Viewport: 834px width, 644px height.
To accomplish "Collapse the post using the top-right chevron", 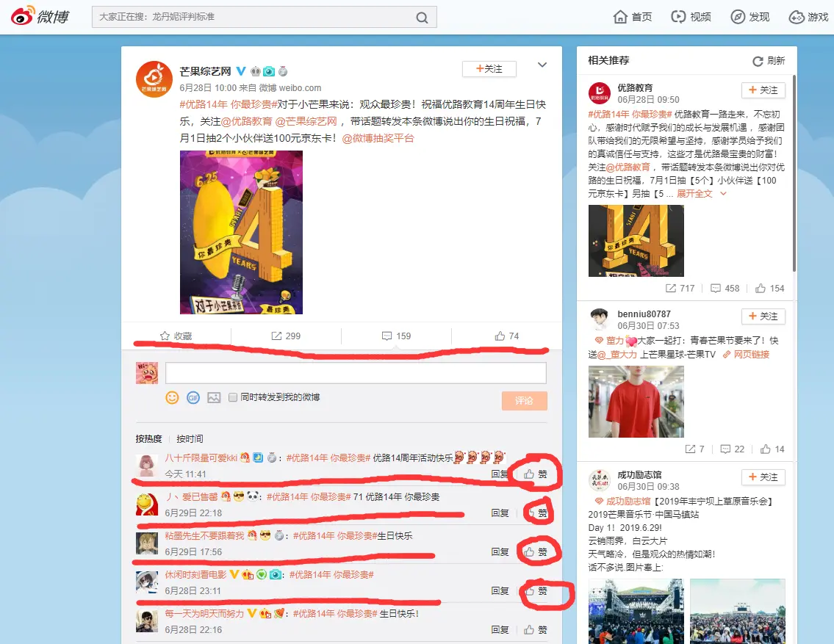I will click(542, 65).
